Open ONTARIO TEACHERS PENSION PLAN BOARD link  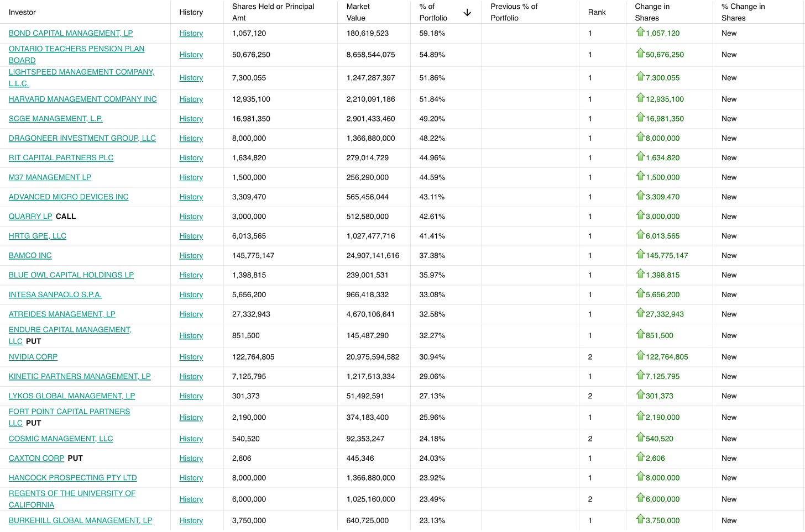76,54
